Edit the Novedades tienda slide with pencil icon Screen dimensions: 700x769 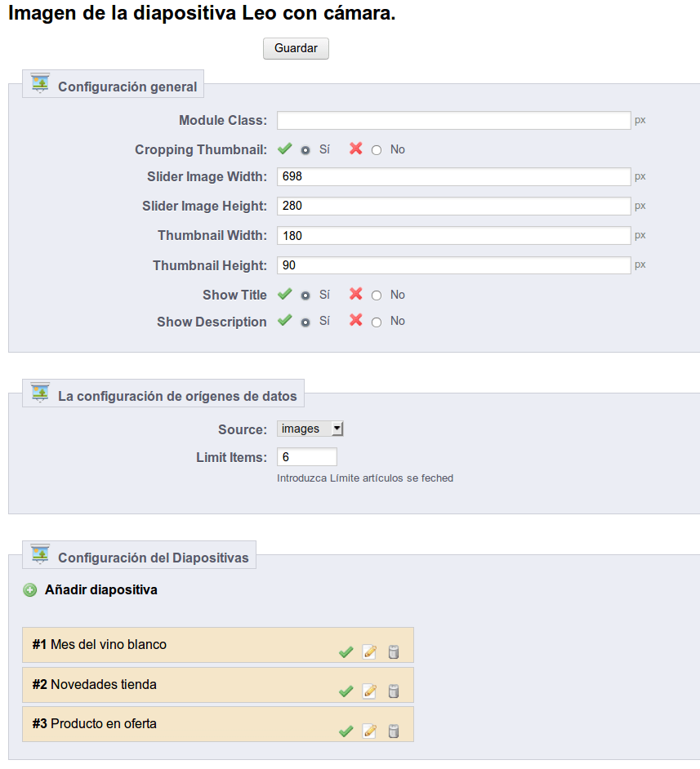(x=369, y=691)
